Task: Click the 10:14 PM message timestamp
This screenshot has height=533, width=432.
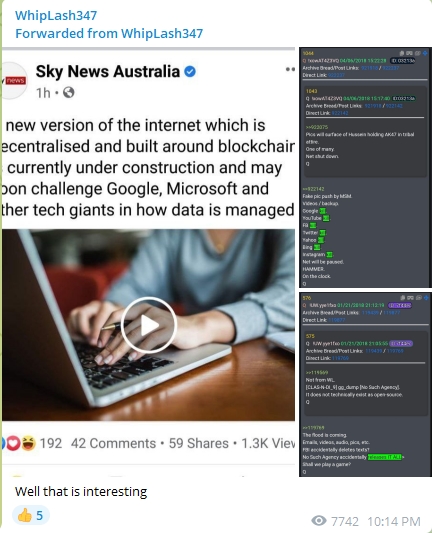Action: pyautogui.click(x=394, y=521)
